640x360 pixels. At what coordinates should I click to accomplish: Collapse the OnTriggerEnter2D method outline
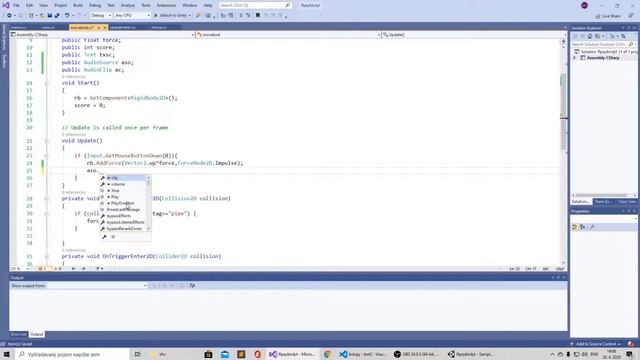pos(46,257)
